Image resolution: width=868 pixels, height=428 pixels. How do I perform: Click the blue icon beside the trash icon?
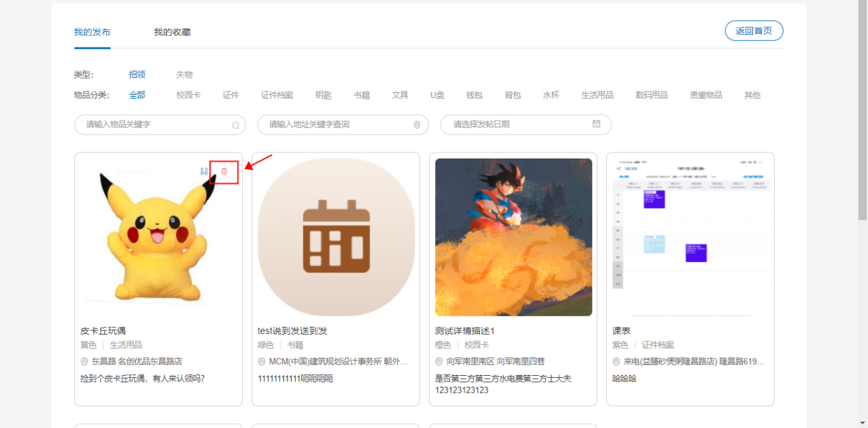click(204, 172)
